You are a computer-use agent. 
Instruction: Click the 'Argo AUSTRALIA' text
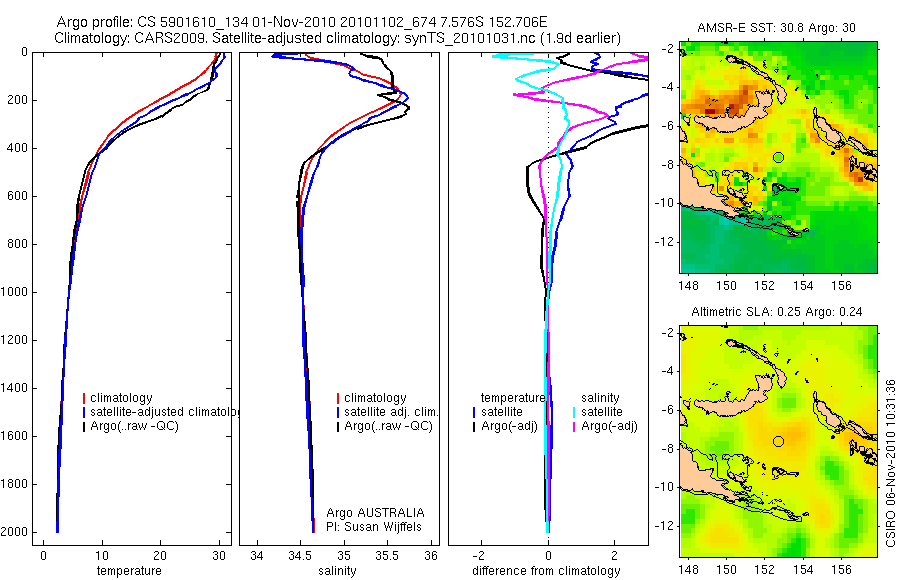[375, 513]
